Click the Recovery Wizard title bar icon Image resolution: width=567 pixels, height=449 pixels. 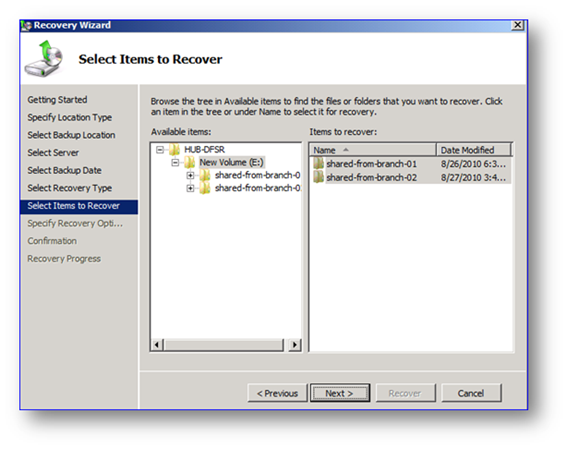point(26,26)
